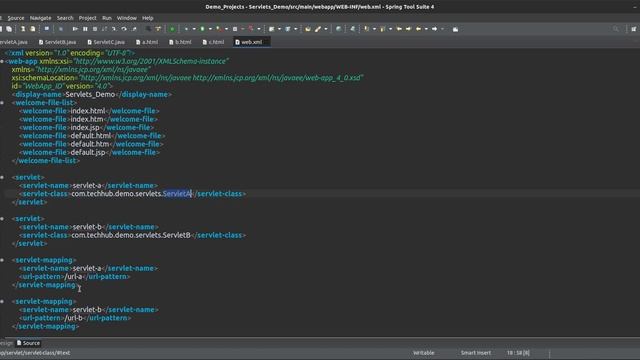
Task: Open the Run menu
Action: [x=107, y=18]
